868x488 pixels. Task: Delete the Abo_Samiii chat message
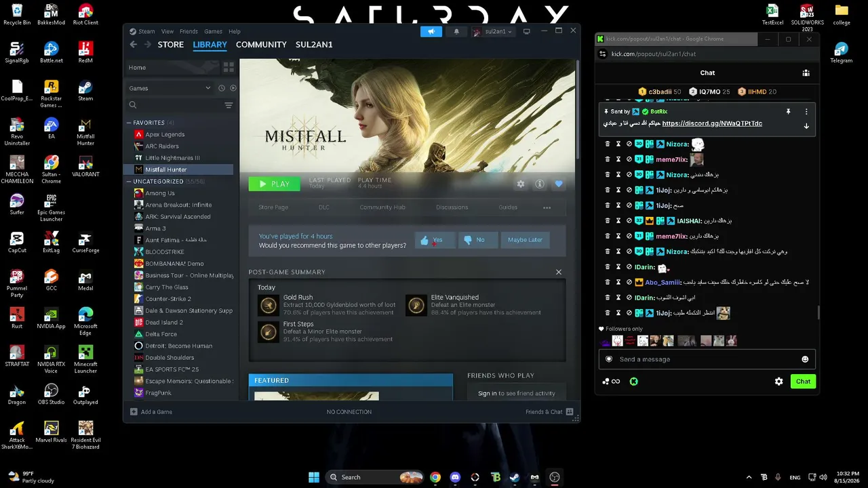(608, 282)
